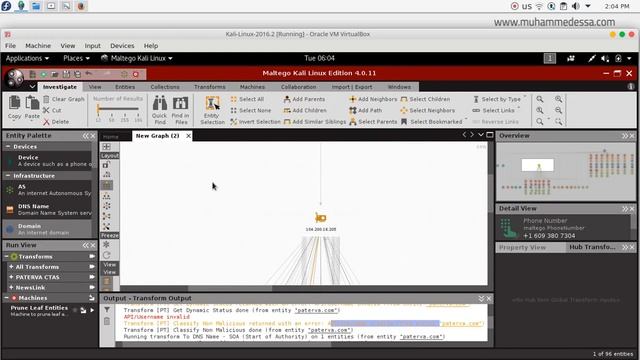Screen dimensions: 640x360
Task: Open the Machines ribbon tab
Action: 252,87
